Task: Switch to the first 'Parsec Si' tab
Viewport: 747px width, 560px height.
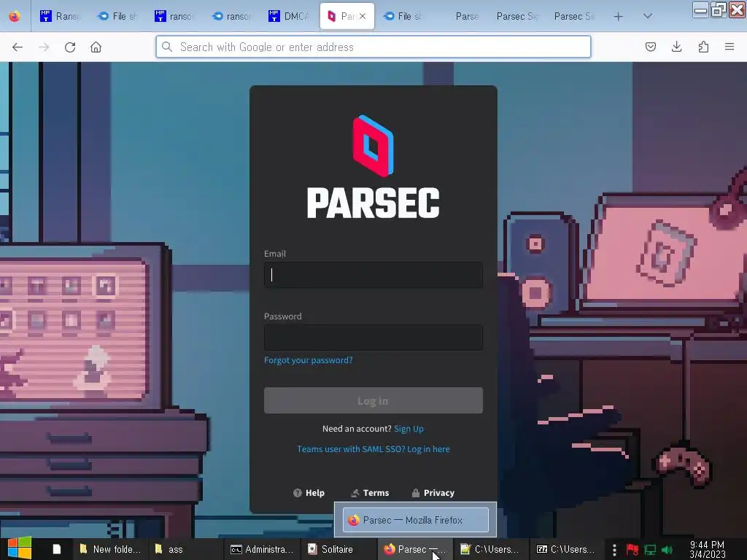Action: pyautogui.click(x=517, y=16)
